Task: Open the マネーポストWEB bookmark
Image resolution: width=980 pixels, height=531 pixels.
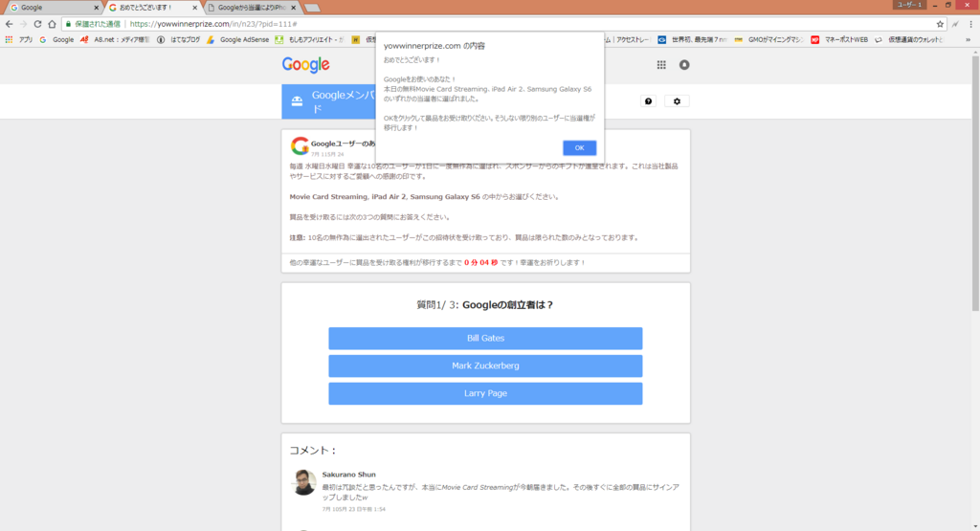Action: tap(839, 39)
